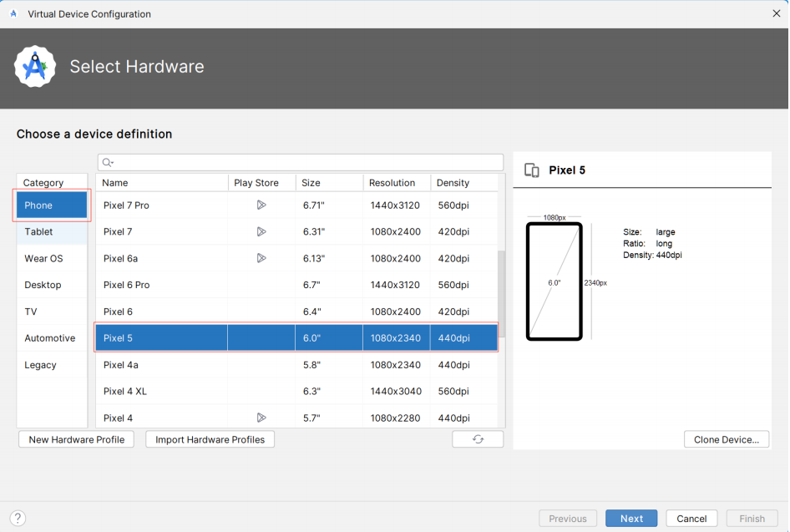Click the Play Store icon in Pixel 7 row
Screen dimensions: 790x532
261,231
